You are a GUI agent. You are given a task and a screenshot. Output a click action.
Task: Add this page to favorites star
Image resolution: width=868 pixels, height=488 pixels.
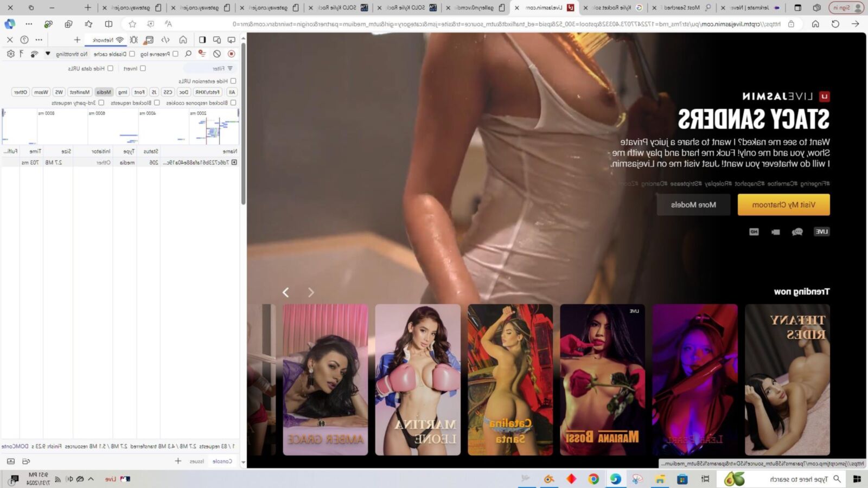(x=132, y=24)
